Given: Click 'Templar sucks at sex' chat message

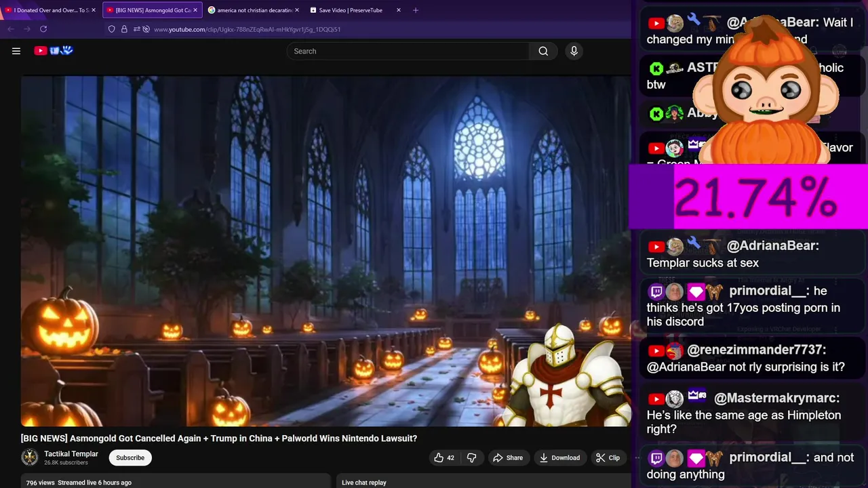Looking at the screenshot, I should 703,263.
